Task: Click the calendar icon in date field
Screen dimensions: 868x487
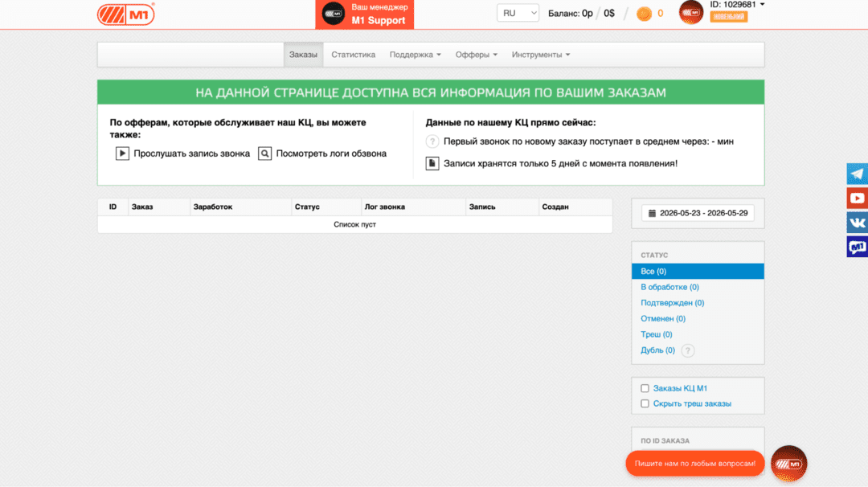Action: (x=652, y=213)
